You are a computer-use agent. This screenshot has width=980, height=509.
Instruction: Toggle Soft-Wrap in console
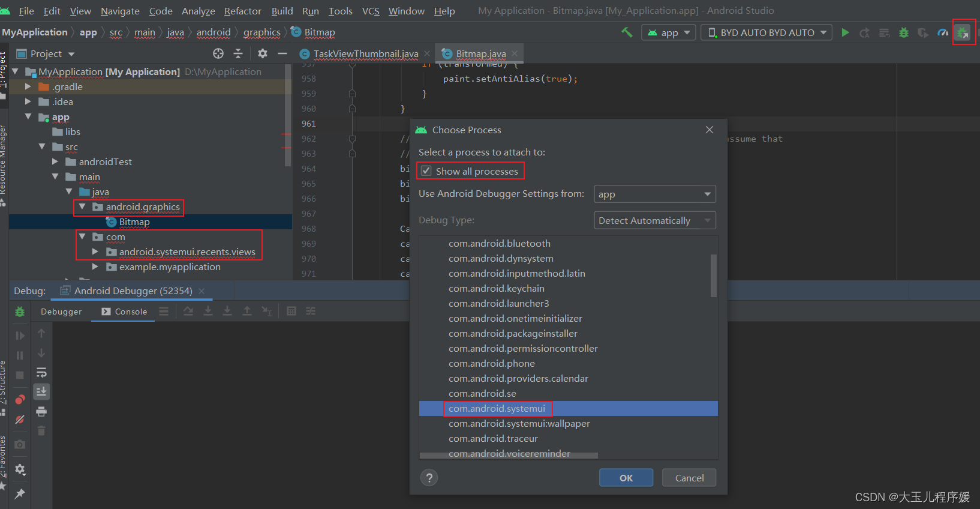click(41, 372)
